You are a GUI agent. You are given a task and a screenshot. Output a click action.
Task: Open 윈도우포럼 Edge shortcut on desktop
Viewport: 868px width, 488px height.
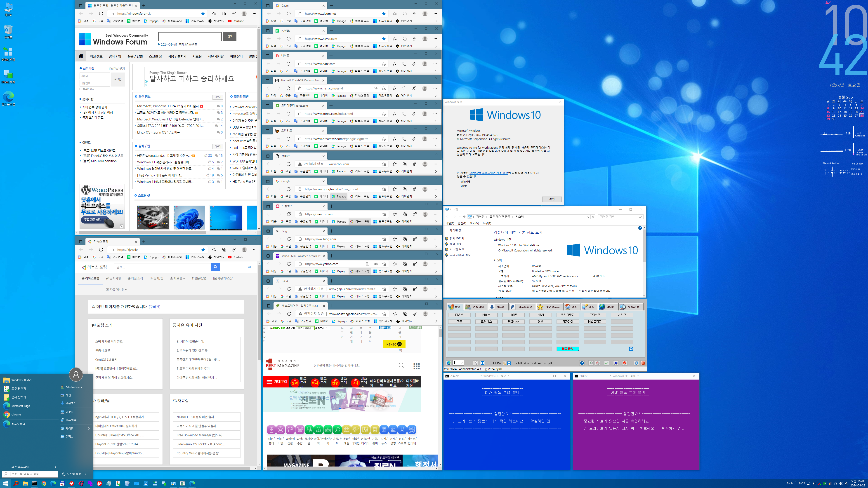coord(8,99)
